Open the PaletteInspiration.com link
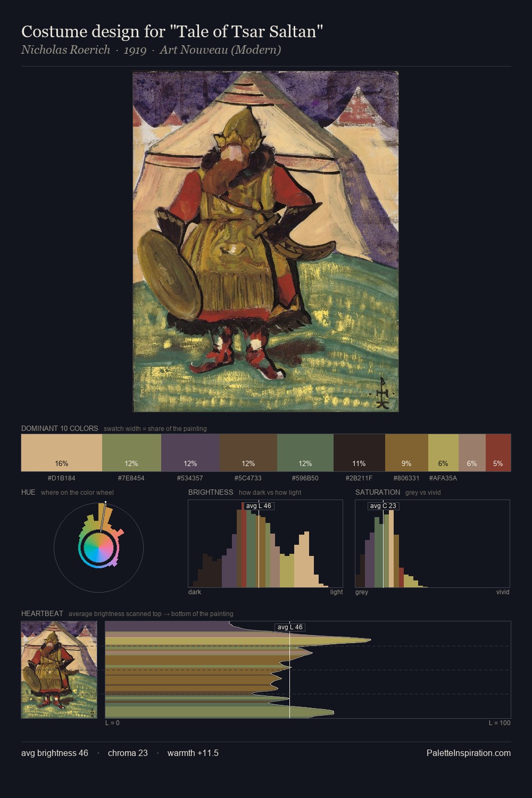Image resolution: width=532 pixels, height=798 pixels. pos(468,753)
